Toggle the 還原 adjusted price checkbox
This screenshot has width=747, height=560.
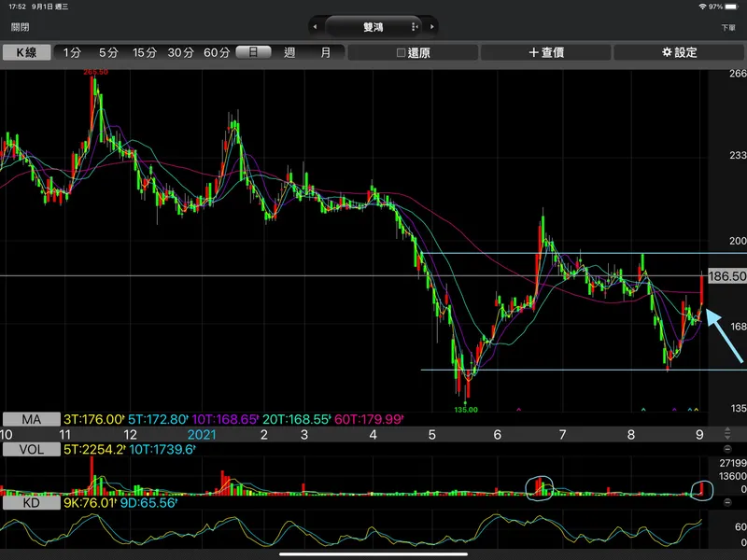pos(413,53)
